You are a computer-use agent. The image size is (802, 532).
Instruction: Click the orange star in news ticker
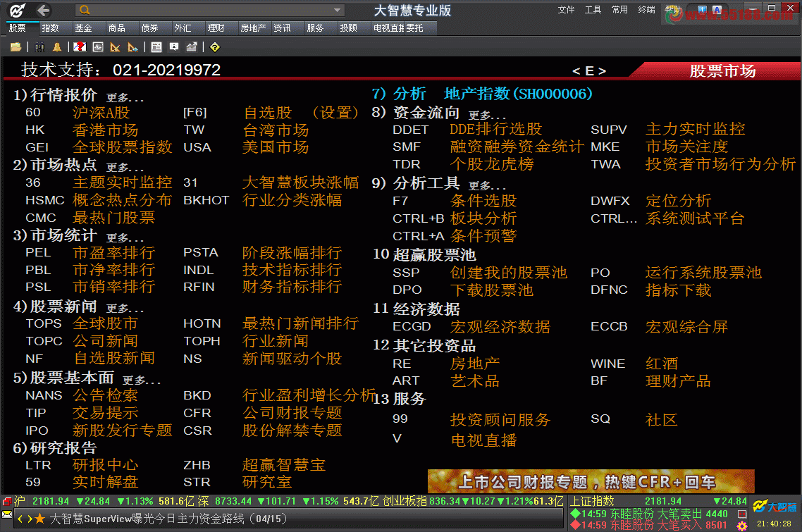point(39,519)
